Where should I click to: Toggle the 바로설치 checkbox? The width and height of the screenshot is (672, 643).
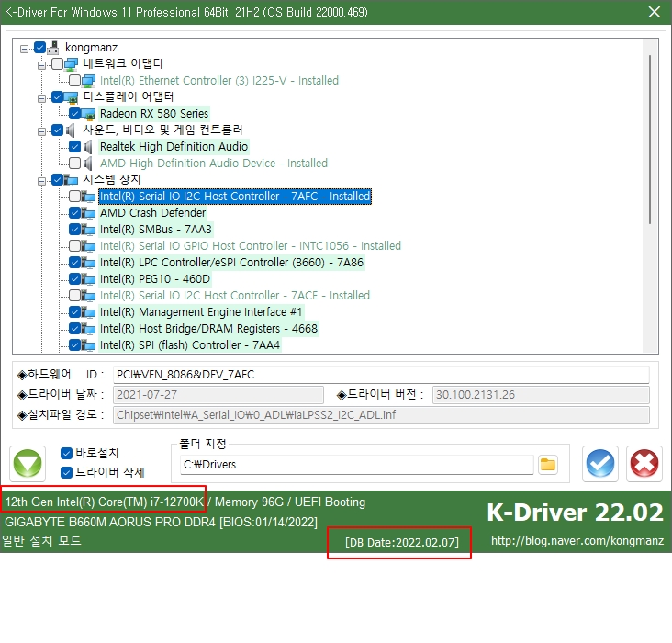[x=66, y=453]
